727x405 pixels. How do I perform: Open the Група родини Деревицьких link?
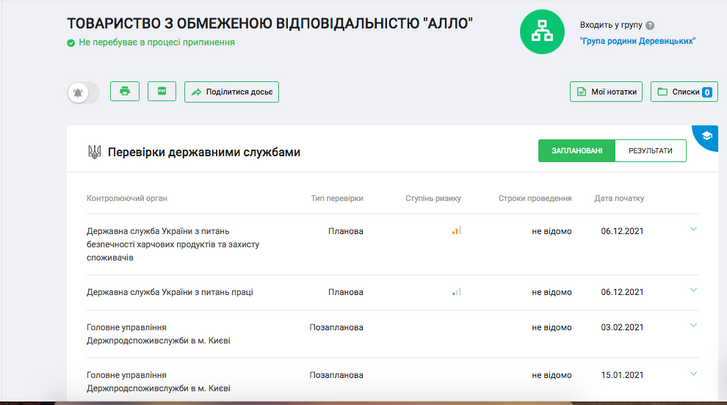click(x=638, y=41)
